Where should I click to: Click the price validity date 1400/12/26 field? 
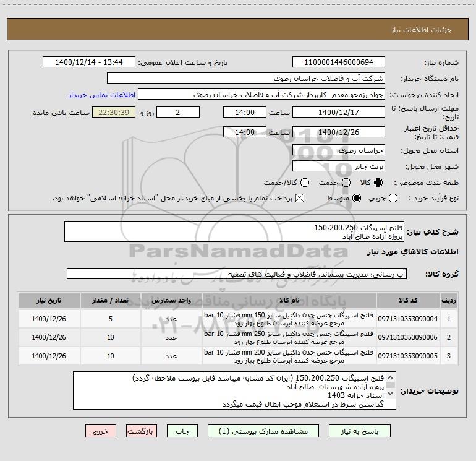339,132
